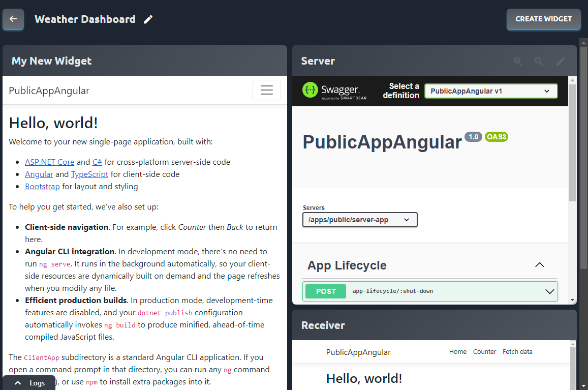
Task: Open Counter in the Receiver navbar
Action: pos(484,352)
